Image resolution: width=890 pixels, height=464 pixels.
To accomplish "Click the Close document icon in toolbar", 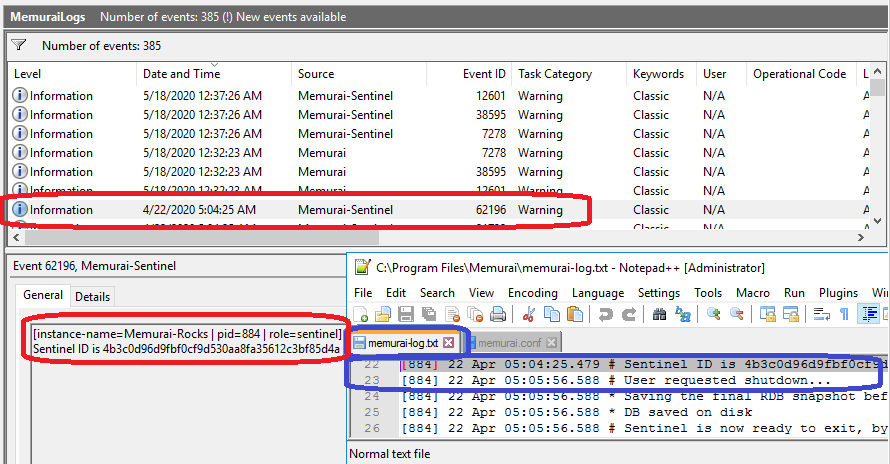I will point(452,314).
